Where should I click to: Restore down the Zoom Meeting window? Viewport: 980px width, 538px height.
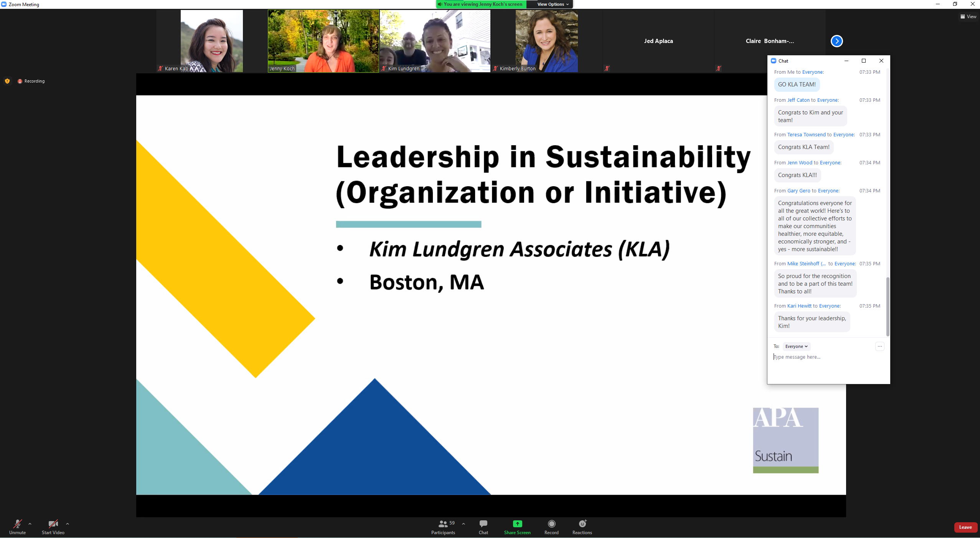coord(955,4)
